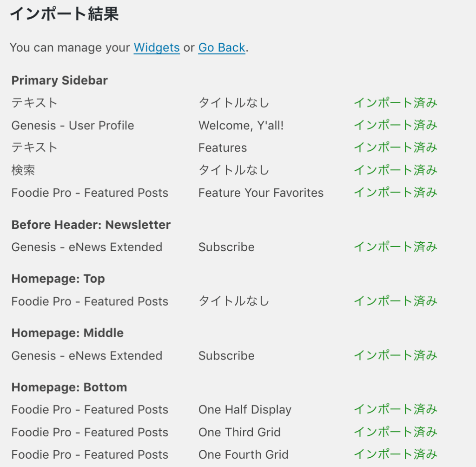The height and width of the screenshot is (467, 476).
Task: Click Foodie Pro - Featured Posts in Homepage: Top
Action: [x=90, y=301]
